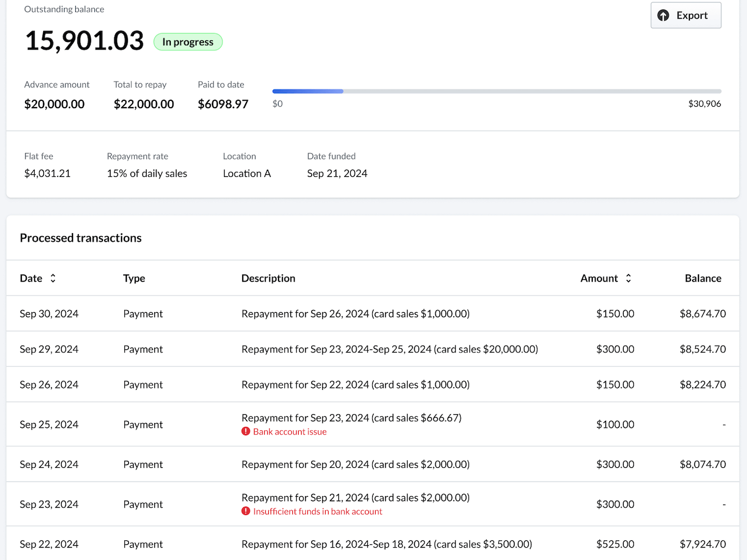This screenshot has width=747, height=560.
Task: Select the Sep 30, 2024 date cell
Action: tap(49, 314)
